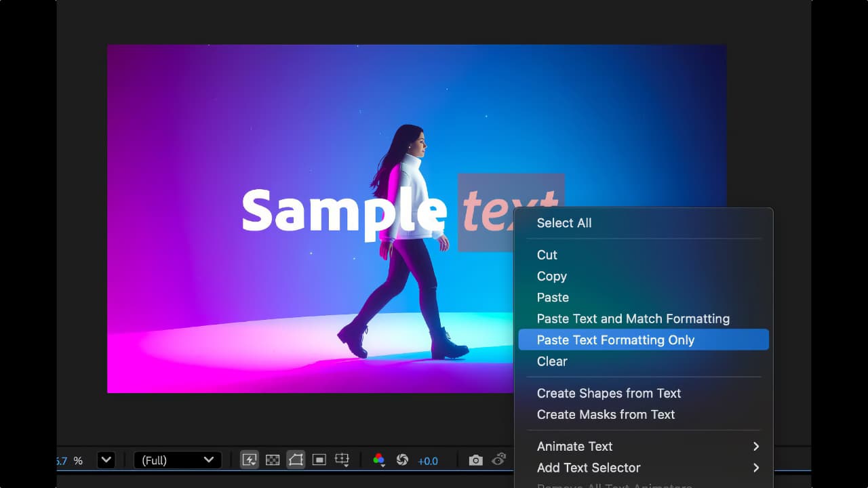
Task: Toggle the transparency grid
Action: [x=273, y=460]
